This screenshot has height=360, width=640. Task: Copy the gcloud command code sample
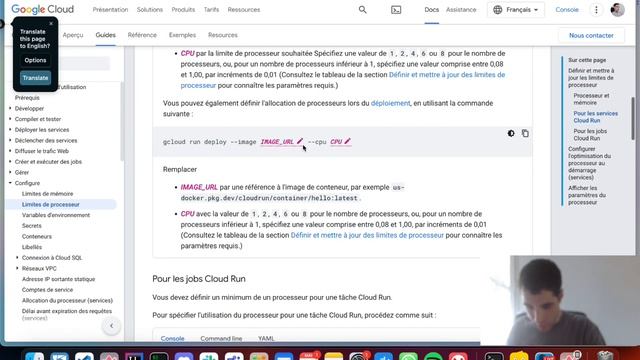pyautogui.click(x=525, y=133)
